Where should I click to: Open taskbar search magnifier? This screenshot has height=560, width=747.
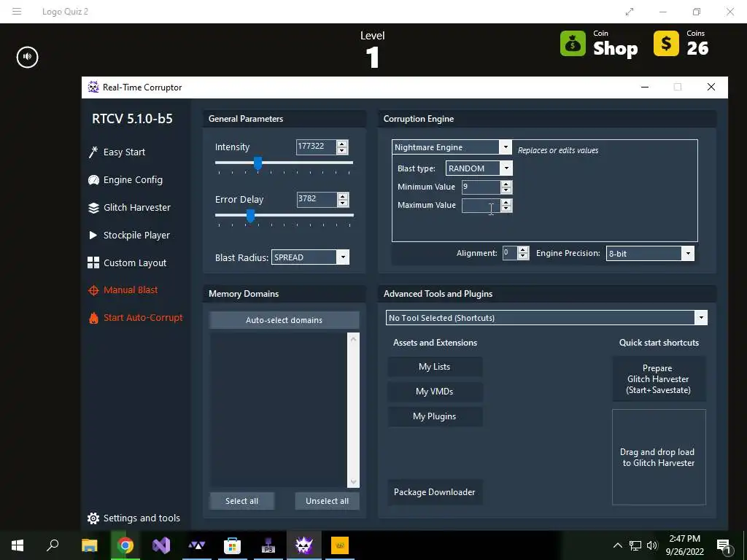(x=53, y=545)
